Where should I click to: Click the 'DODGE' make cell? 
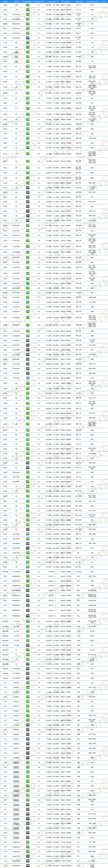pos(5,572)
